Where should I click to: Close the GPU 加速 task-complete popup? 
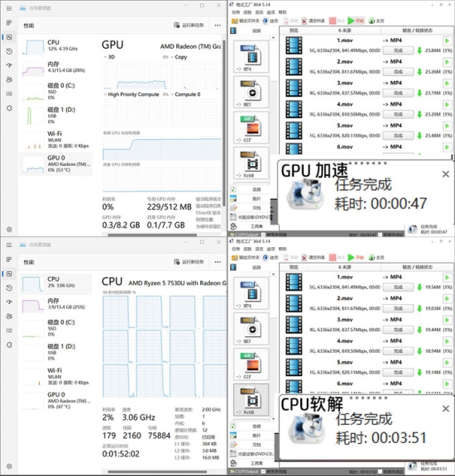(446, 174)
